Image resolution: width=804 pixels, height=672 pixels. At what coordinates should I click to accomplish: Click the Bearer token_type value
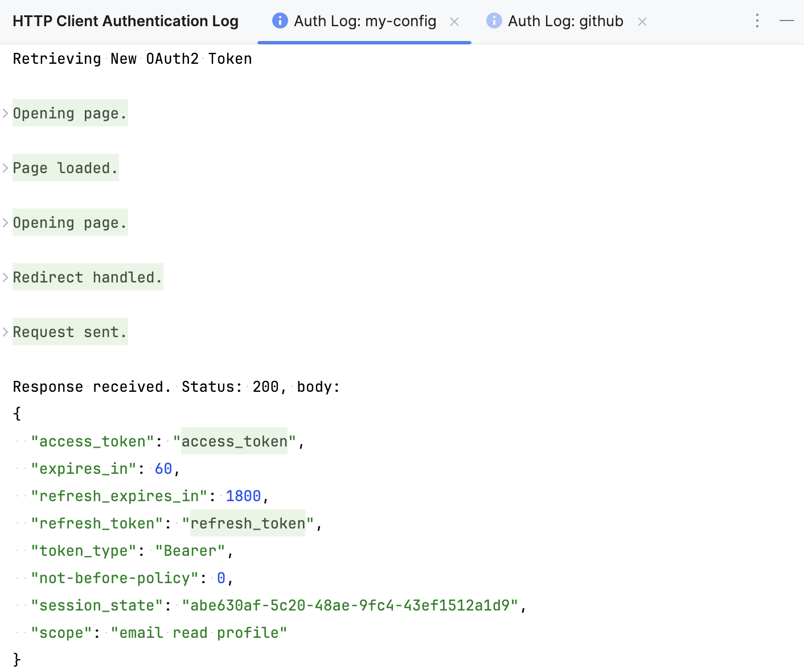tap(190, 551)
